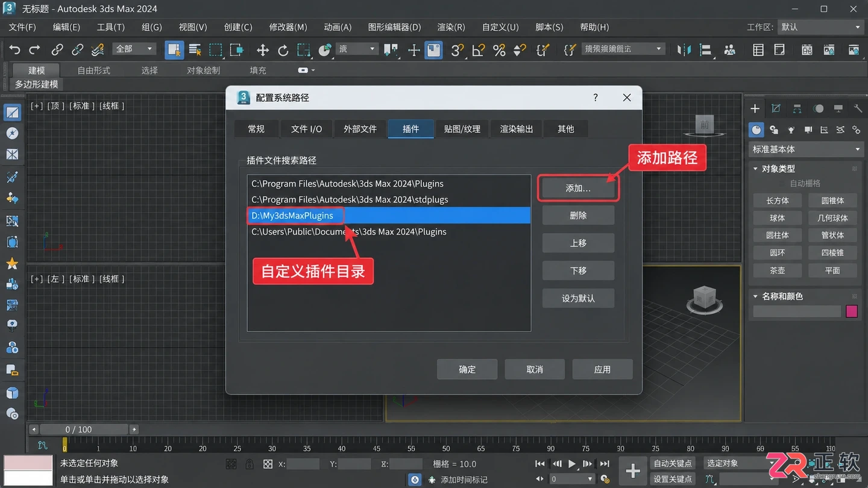Open the Modify panel tab icon
Screen dimensions: 868x488
click(776, 108)
